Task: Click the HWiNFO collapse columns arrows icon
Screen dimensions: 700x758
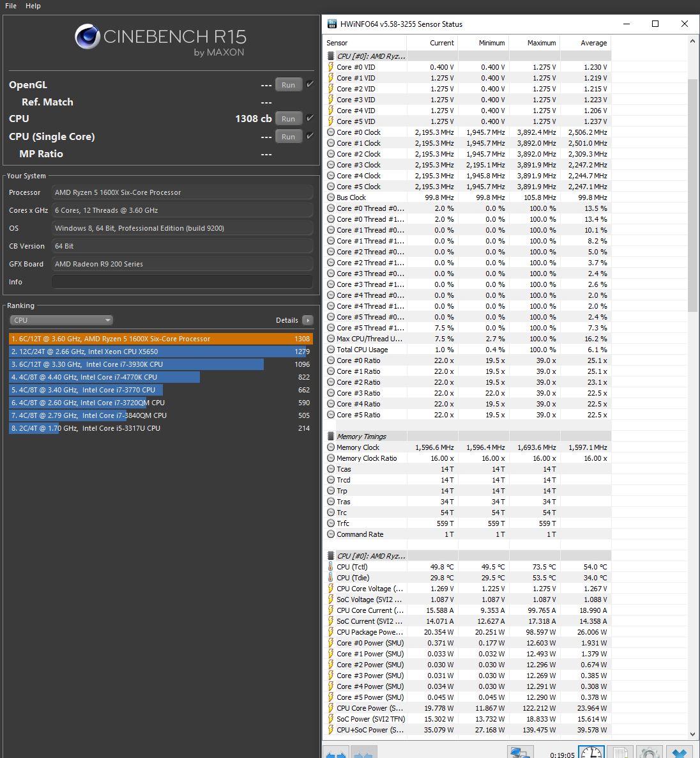Action: point(363,753)
